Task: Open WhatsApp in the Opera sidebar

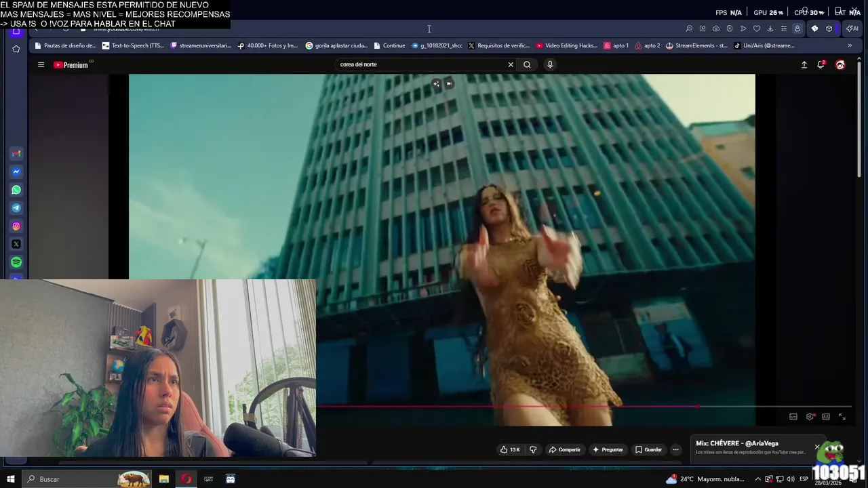Action: [x=16, y=190]
